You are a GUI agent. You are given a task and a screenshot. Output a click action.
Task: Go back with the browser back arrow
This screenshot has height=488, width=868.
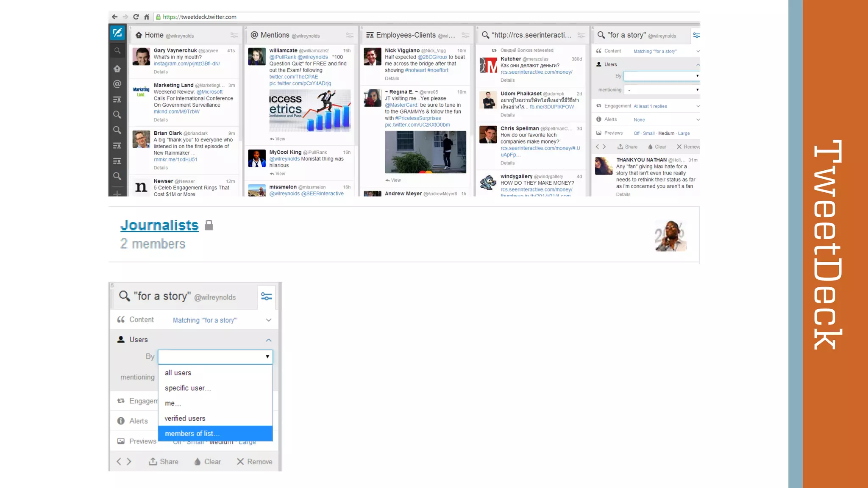point(114,17)
